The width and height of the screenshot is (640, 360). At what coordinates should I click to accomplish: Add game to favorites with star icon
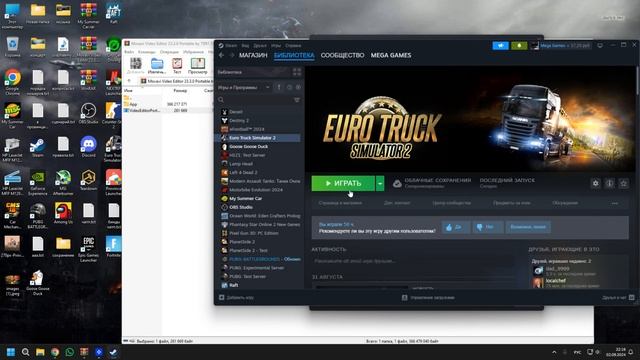pos(623,183)
